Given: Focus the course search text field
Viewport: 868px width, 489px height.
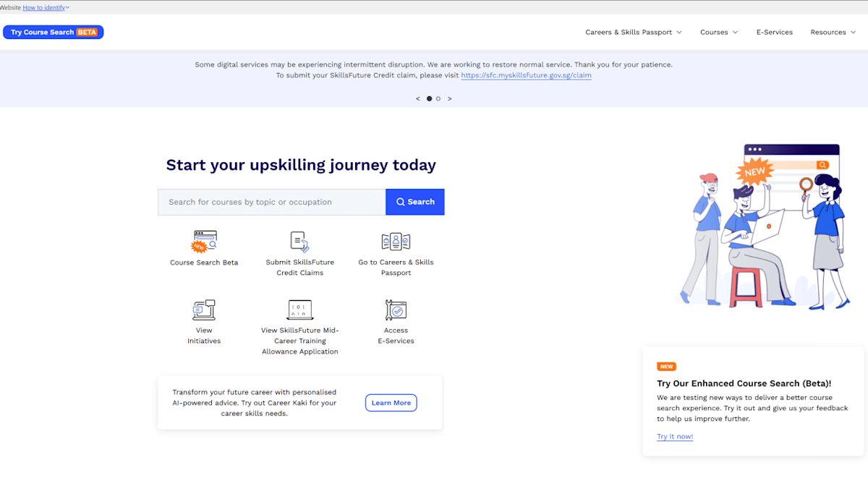Looking at the screenshot, I should [272, 203].
